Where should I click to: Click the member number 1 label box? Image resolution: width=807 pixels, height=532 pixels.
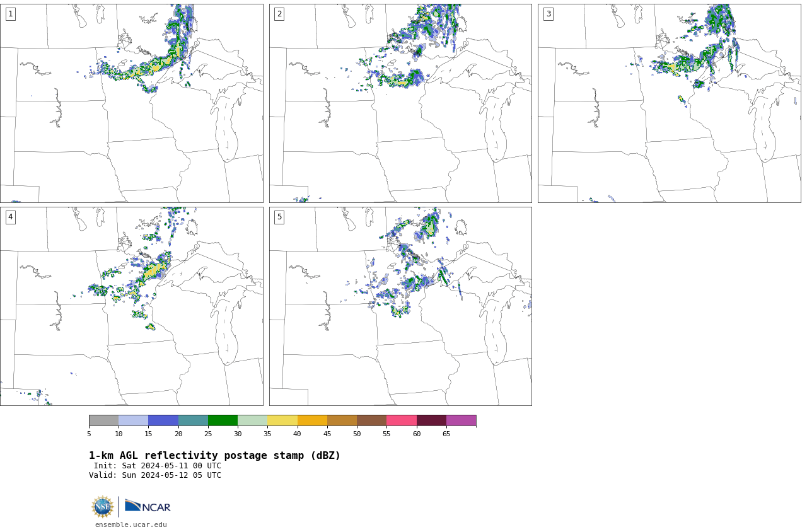(10, 14)
